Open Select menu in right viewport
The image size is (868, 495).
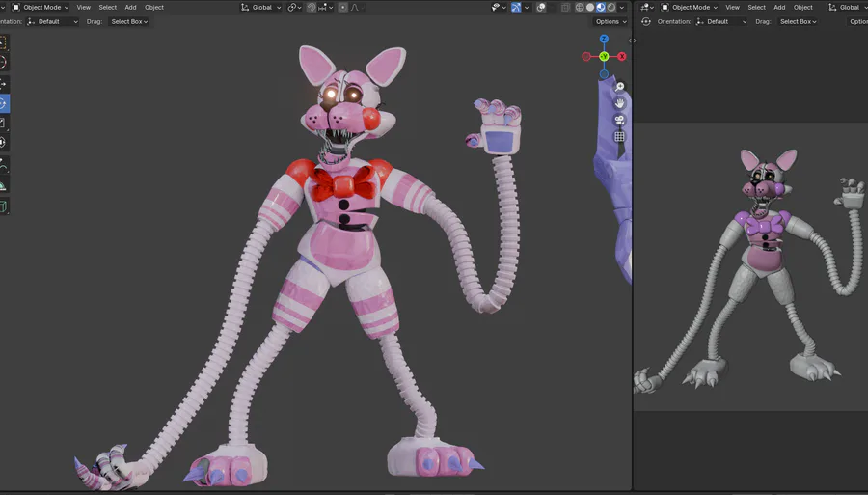[x=756, y=7]
